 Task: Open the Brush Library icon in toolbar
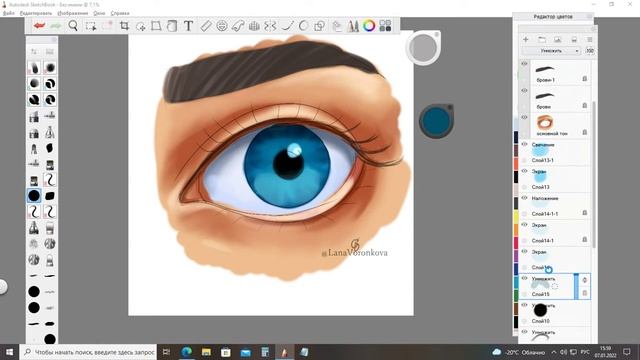(x=353, y=26)
